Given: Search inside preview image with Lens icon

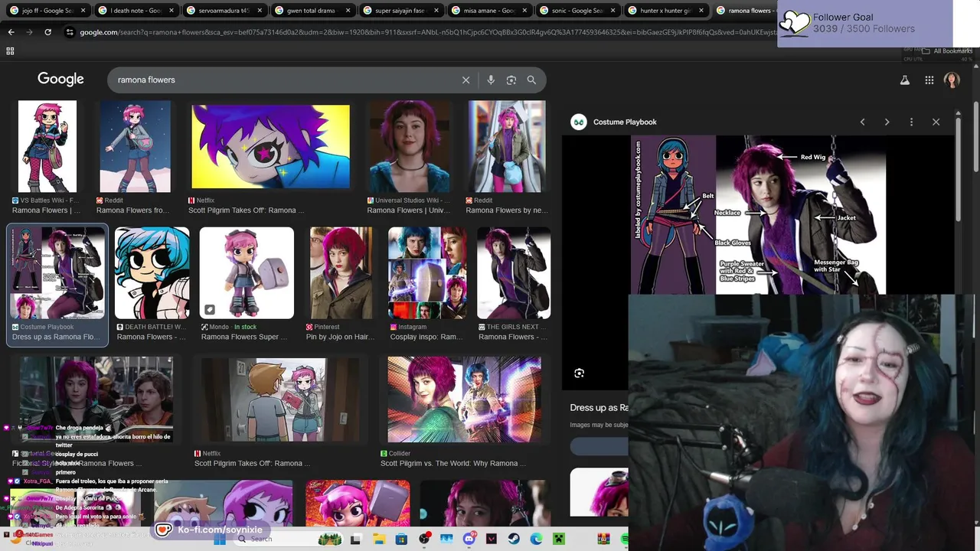Looking at the screenshot, I should (x=579, y=373).
